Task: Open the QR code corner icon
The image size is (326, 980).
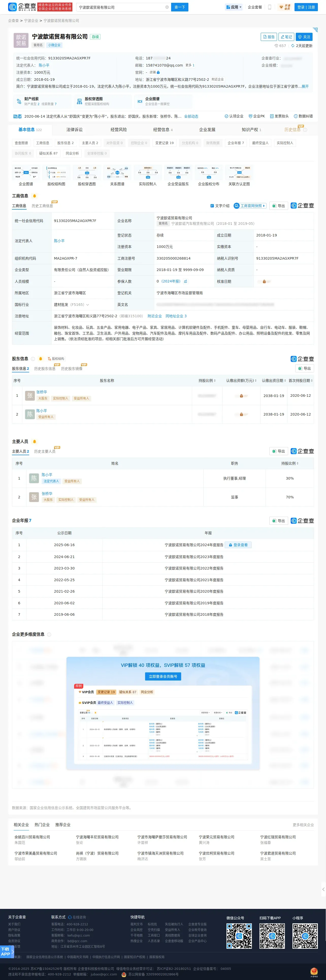Action: (x=315, y=30)
